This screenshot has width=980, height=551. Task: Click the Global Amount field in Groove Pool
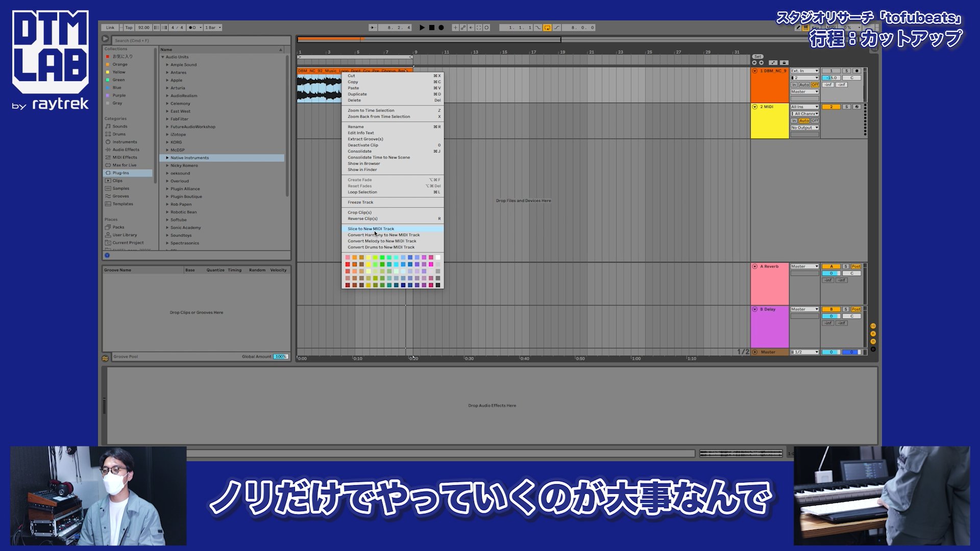(x=280, y=356)
